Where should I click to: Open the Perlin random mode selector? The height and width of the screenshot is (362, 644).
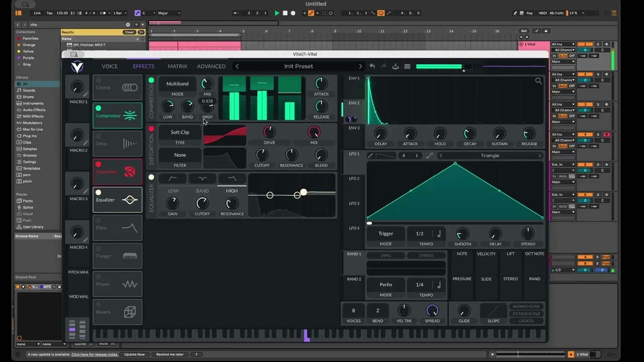click(x=386, y=285)
